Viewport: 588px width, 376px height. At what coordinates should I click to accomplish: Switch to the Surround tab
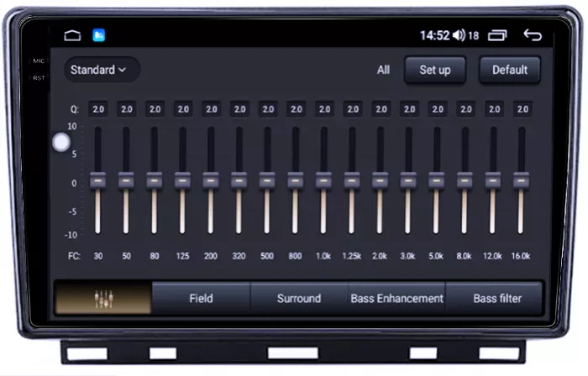299,299
